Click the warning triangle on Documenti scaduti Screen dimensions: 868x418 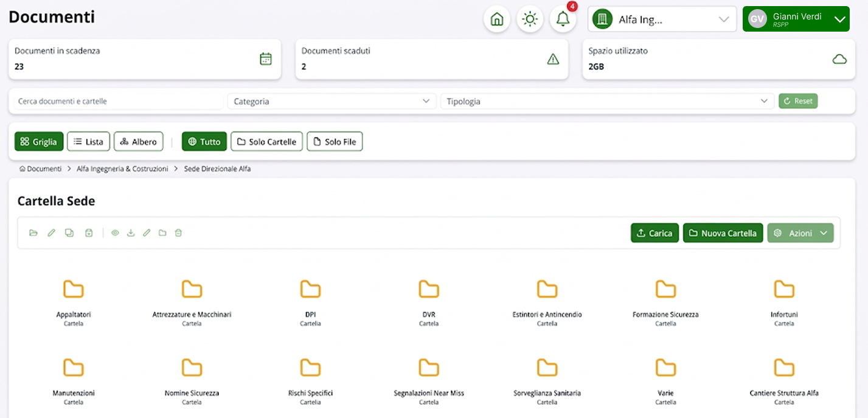coord(553,59)
